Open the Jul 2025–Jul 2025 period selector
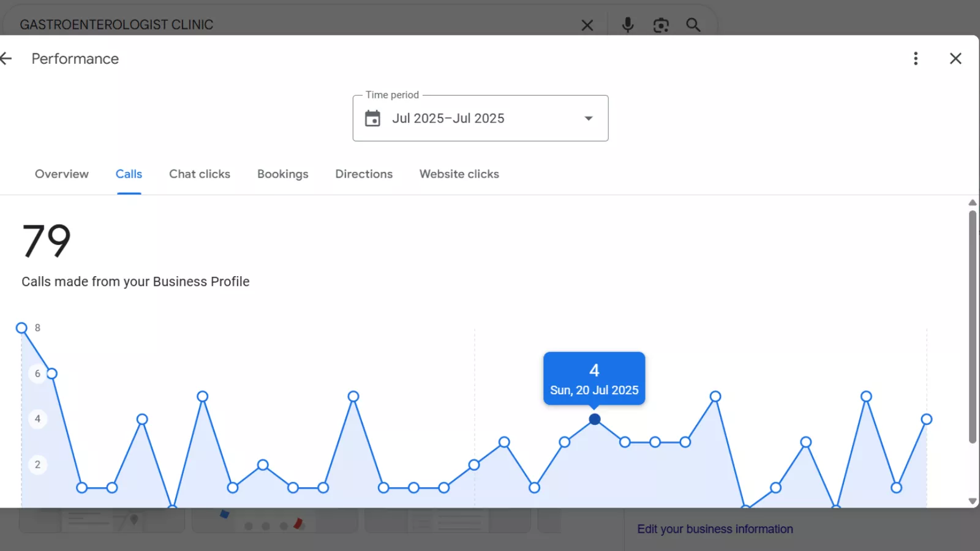 448,118
